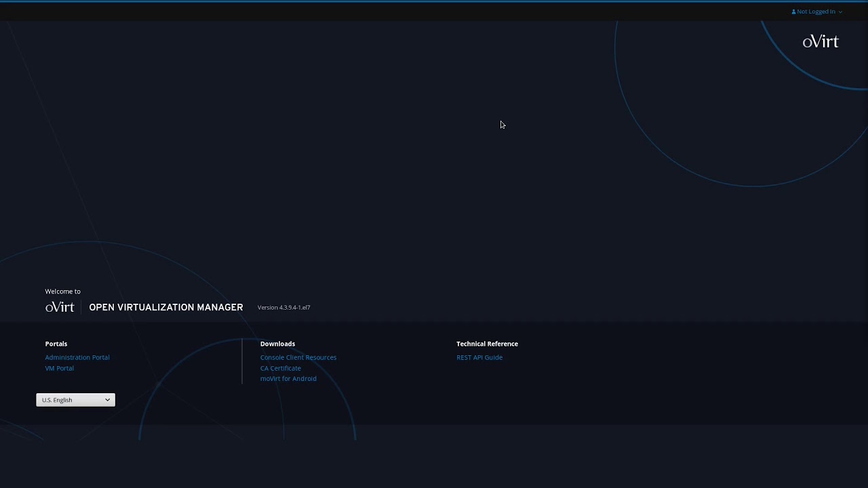Download Console Client Resources
This screenshot has width=868, height=488.
[x=298, y=357]
